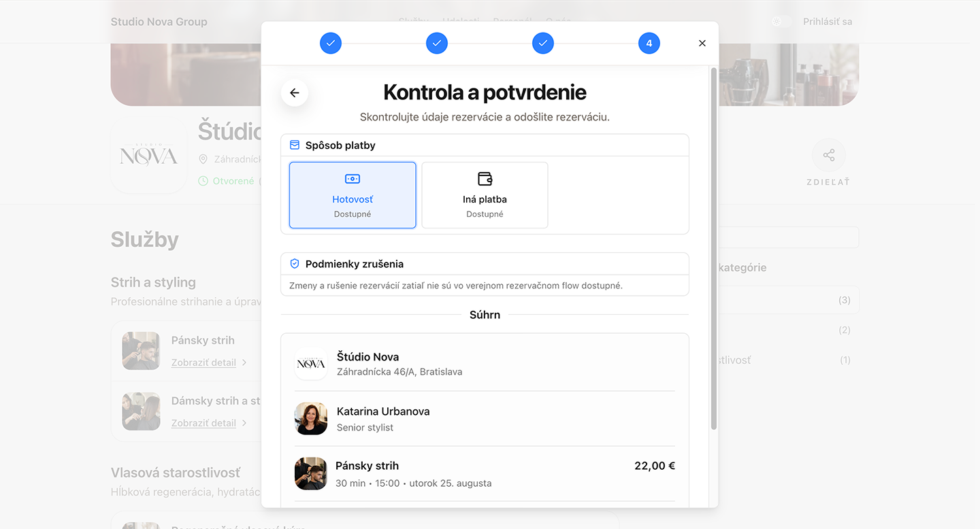Click the 22,00 € price in summary
Screen dimensions: 980x529
click(x=655, y=466)
